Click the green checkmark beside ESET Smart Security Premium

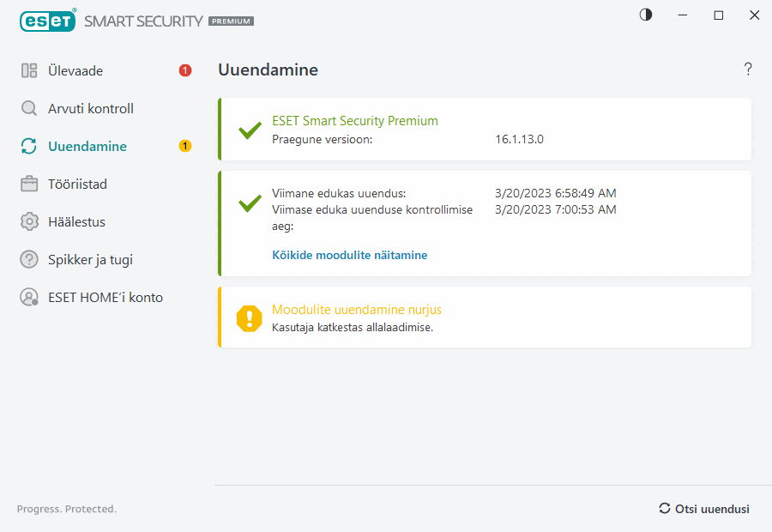(250, 130)
